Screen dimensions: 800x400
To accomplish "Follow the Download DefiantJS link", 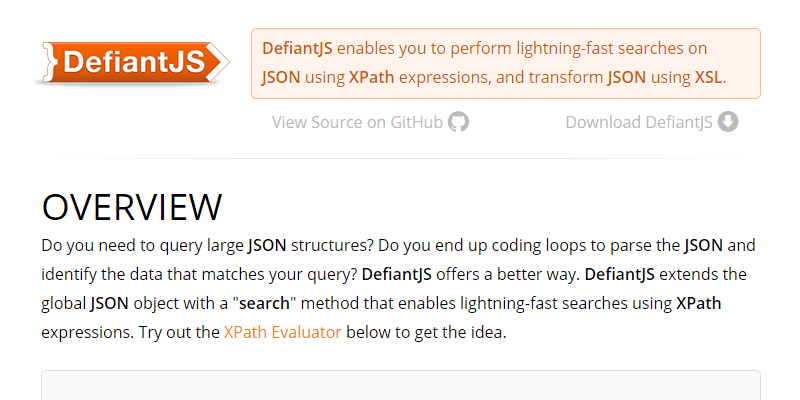I will (x=639, y=122).
